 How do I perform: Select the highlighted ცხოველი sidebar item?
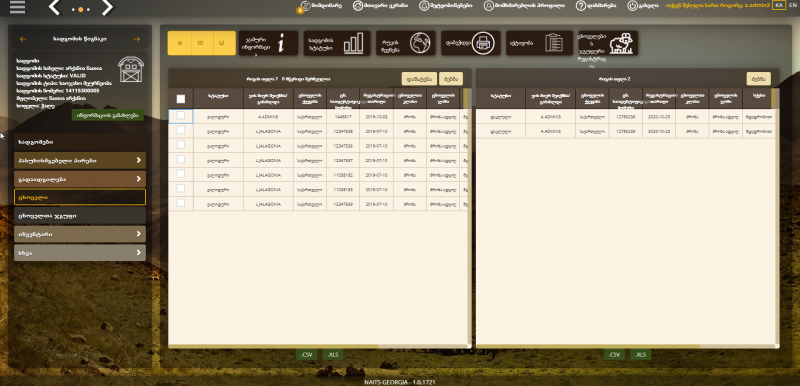pos(80,197)
